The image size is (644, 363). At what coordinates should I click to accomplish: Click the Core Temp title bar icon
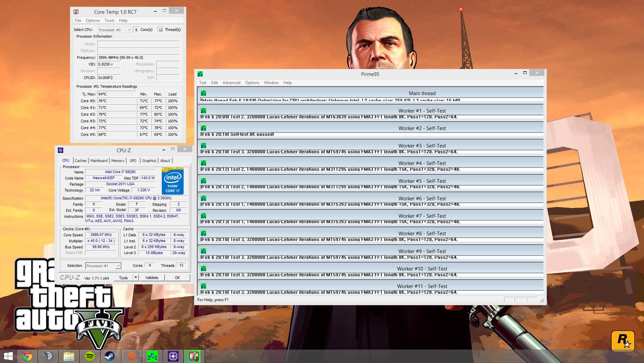(x=76, y=12)
